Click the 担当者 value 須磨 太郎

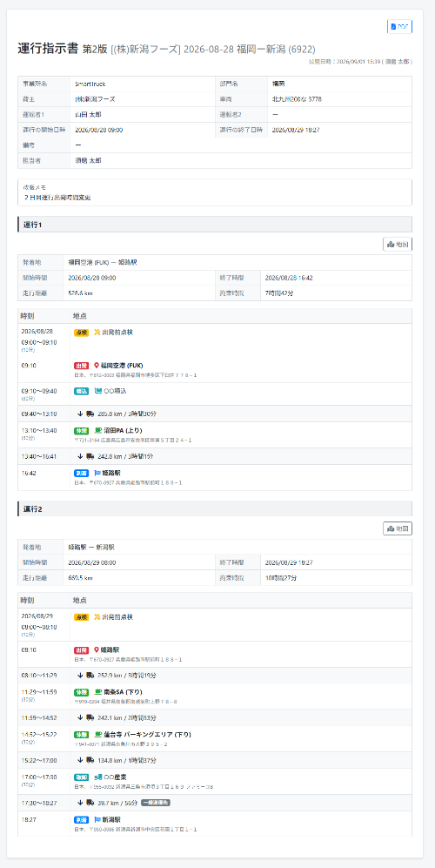pos(88,160)
